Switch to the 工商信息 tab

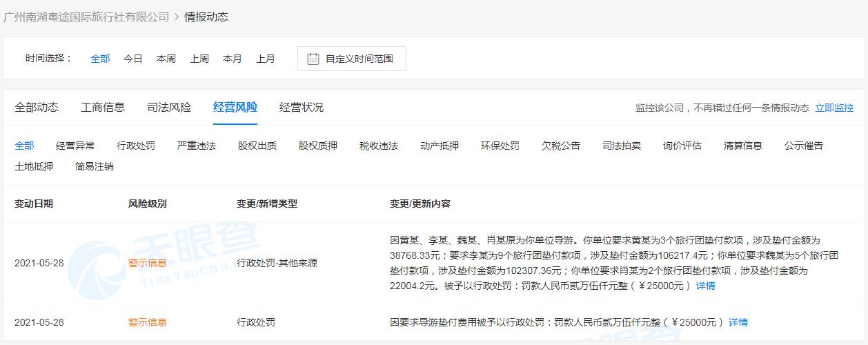coord(103,107)
